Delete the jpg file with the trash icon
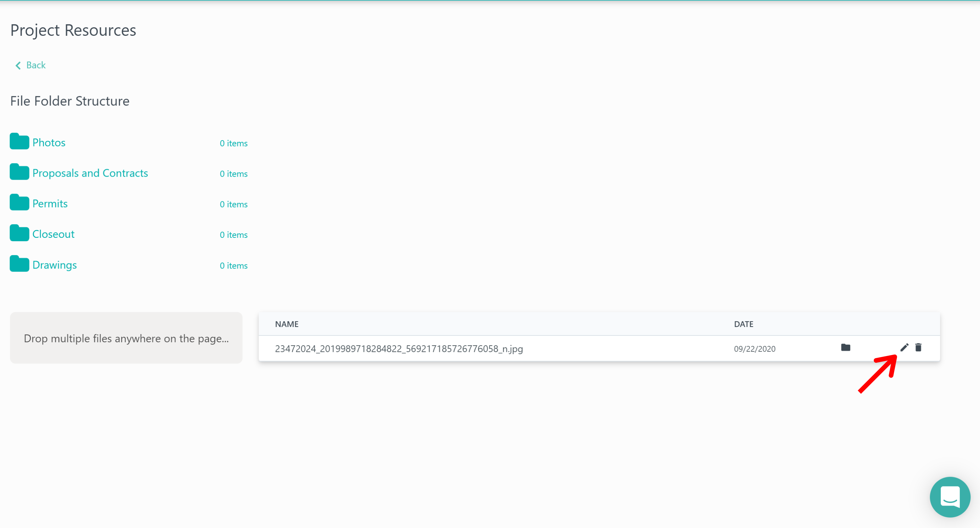This screenshot has width=980, height=528. pos(918,347)
